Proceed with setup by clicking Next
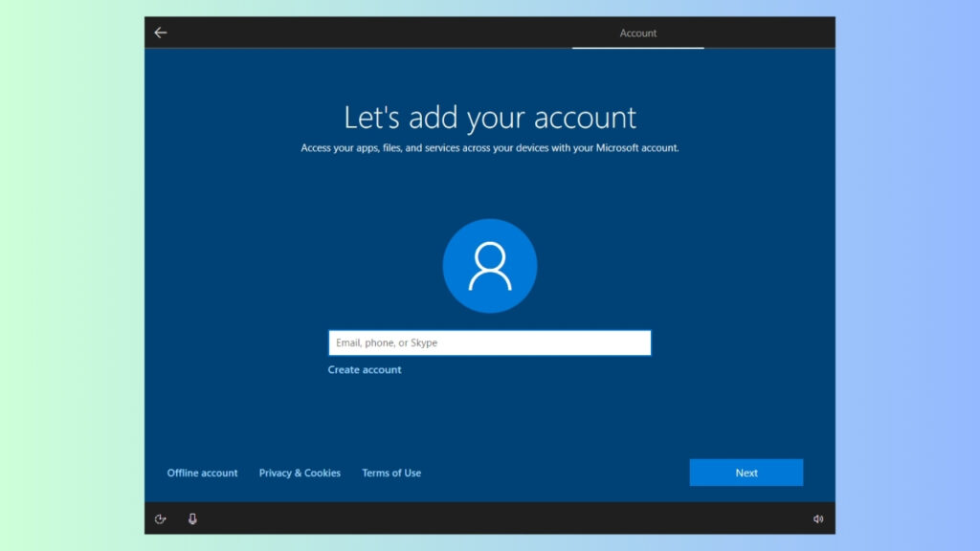 (x=746, y=472)
